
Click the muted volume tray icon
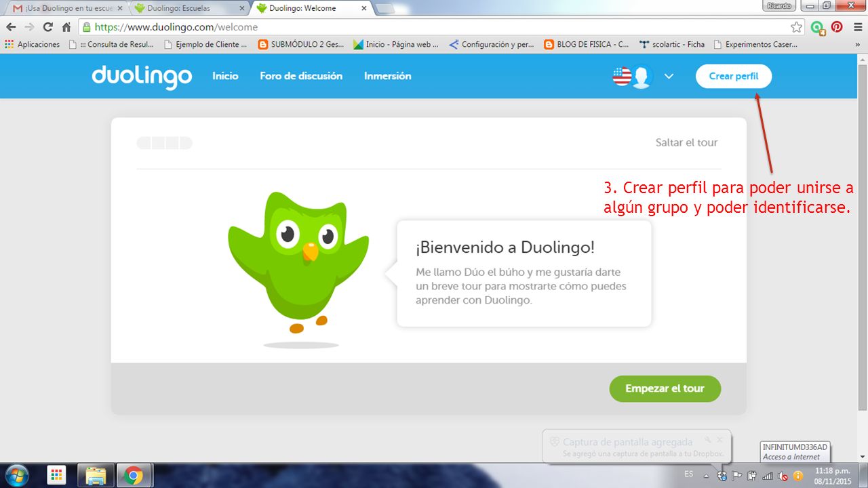click(782, 476)
